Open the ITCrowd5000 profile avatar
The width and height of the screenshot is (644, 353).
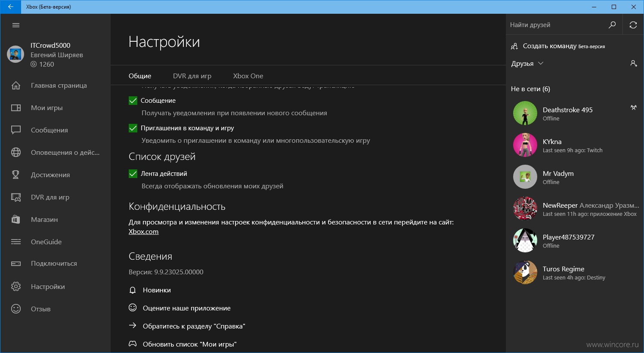pyautogui.click(x=15, y=55)
